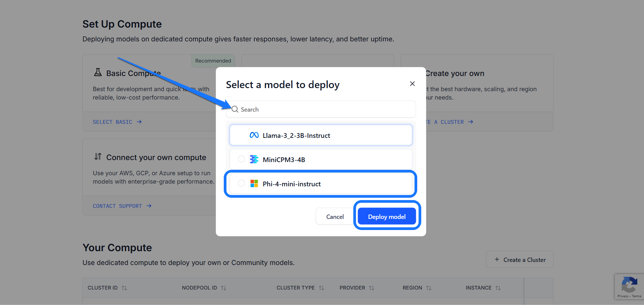Click the plus icon in Create a Cluster
644x305 pixels.
[x=497, y=259]
